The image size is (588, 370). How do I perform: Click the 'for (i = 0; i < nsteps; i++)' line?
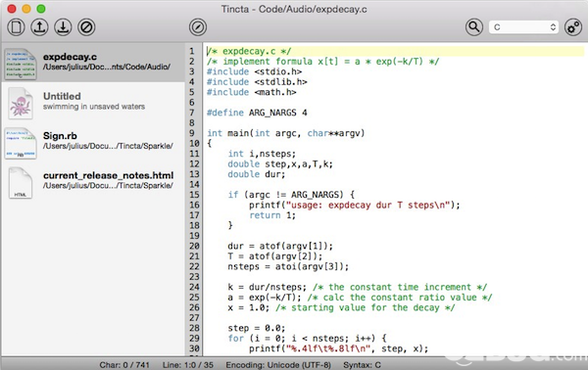(307, 338)
